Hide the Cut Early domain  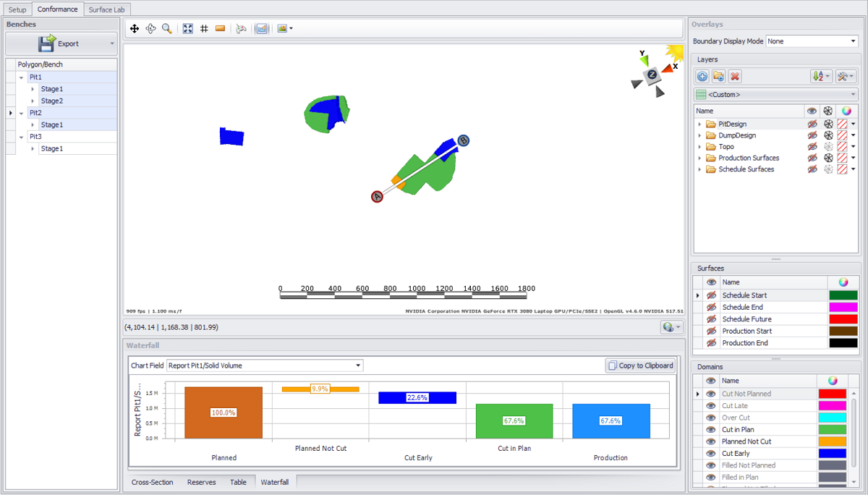tap(711, 454)
